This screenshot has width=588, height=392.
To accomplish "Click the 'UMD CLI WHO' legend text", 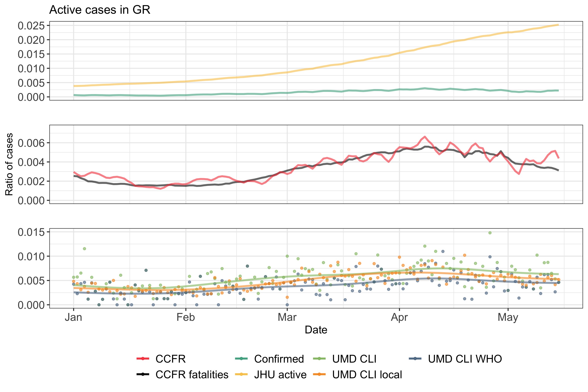I will (465, 359).
